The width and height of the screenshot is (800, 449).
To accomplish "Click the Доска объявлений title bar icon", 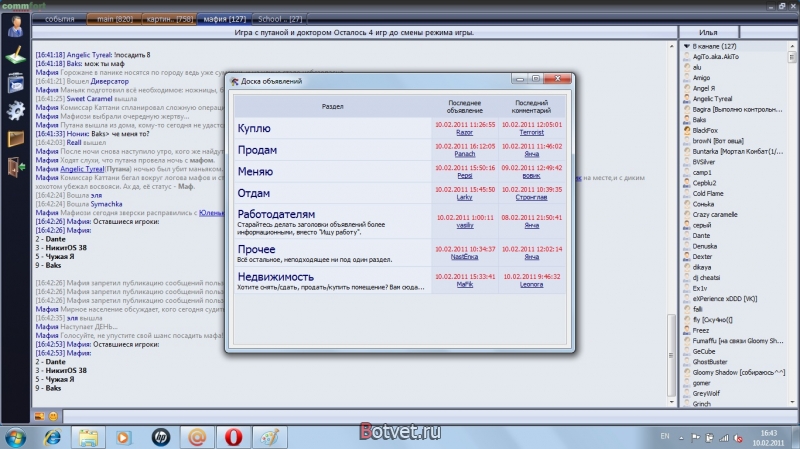I will (x=234, y=81).
